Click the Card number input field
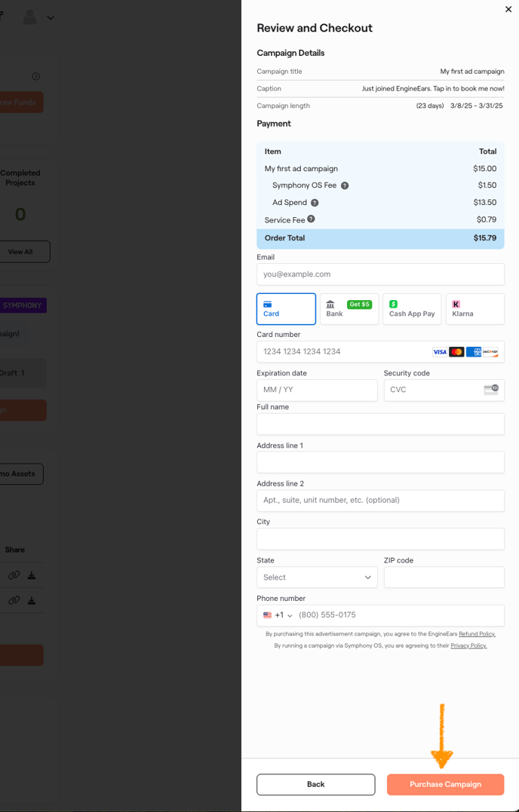 tap(343, 352)
